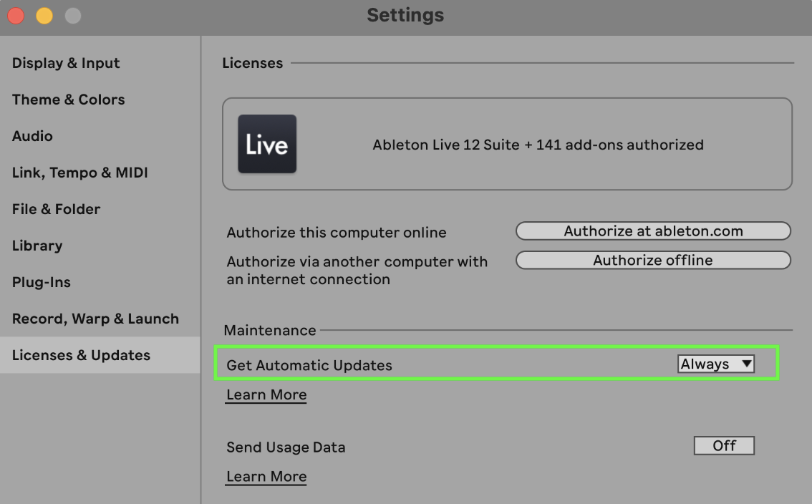Screen dimensions: 812x504
Task: Open Learn More below Send Usage Data
Action: pos(266,477)
